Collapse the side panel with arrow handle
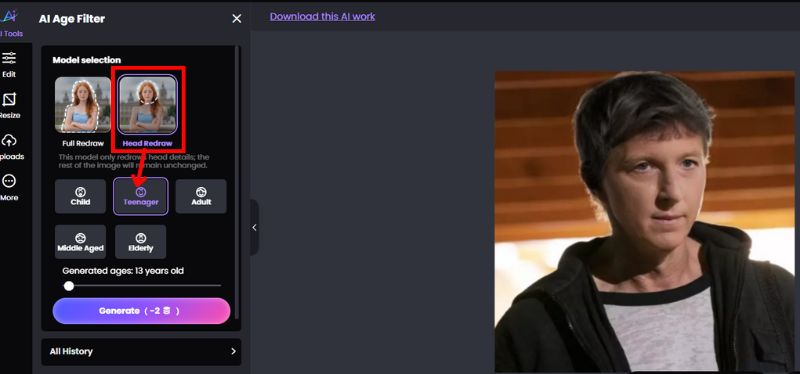Image resolution: width=800 pixels, height=374 pixels. pos(254,228)
